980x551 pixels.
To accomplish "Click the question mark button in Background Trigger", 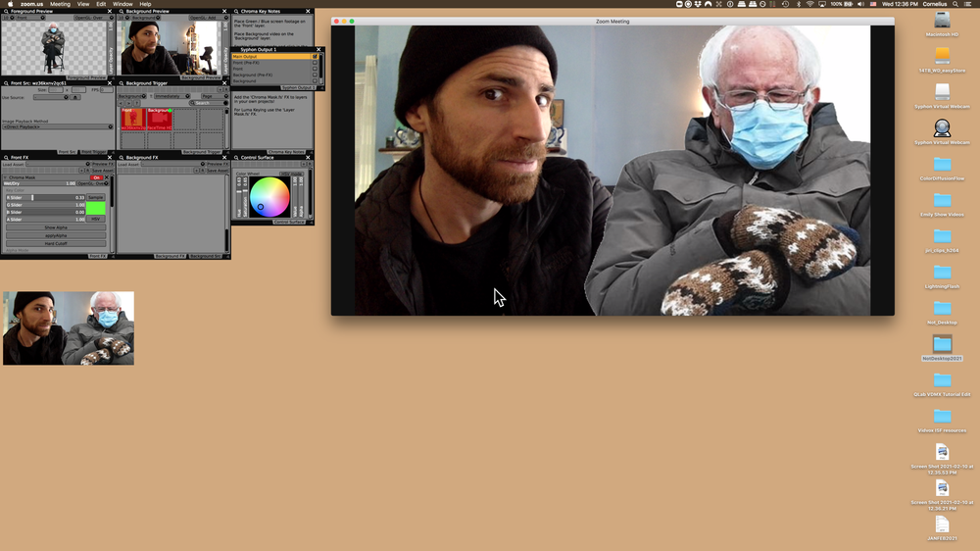I will tap(137, 103).
